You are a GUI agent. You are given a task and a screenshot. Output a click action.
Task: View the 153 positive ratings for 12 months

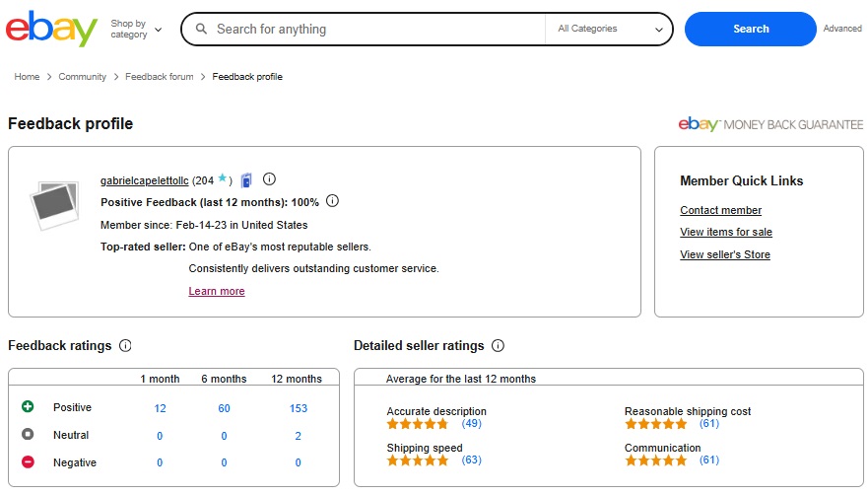point(298,408)
